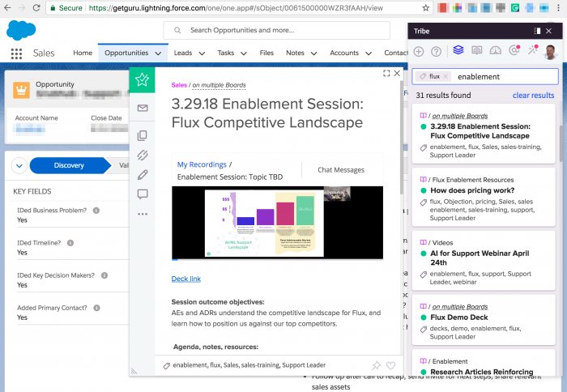The image size is (567, 392).
Task: Click the info icon beside IDed Timeline
Action: click(70, 243)
